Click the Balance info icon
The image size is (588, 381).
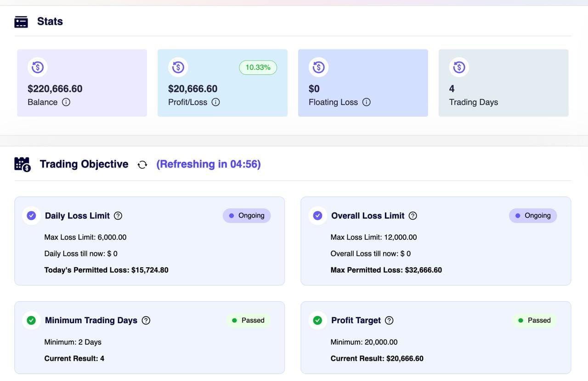coord(66,102)
